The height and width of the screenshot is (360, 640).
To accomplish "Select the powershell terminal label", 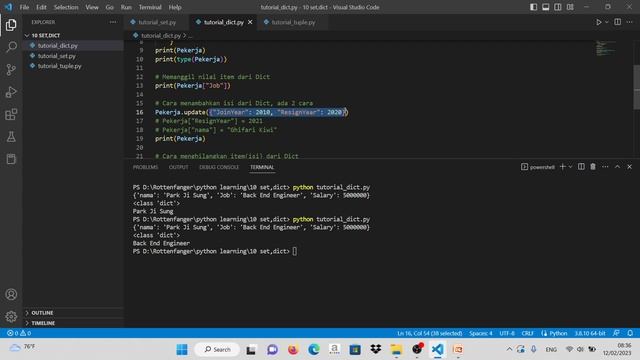I will [x=538, y=167].
